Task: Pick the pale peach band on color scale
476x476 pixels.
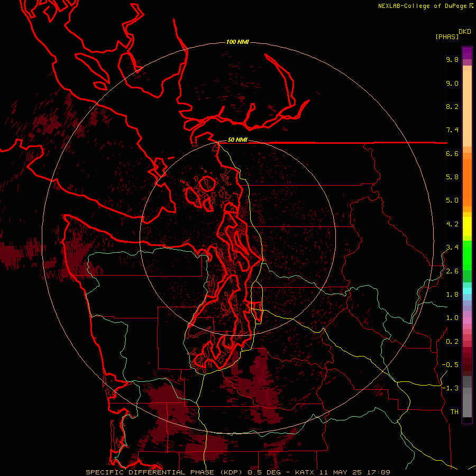Action: tap(467, 108)
